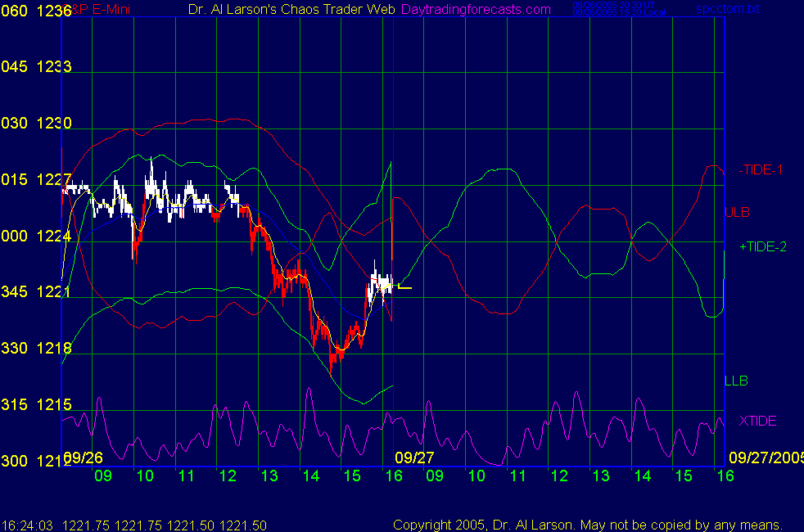Click the 030 1230 price axis label

click(36, 123)
